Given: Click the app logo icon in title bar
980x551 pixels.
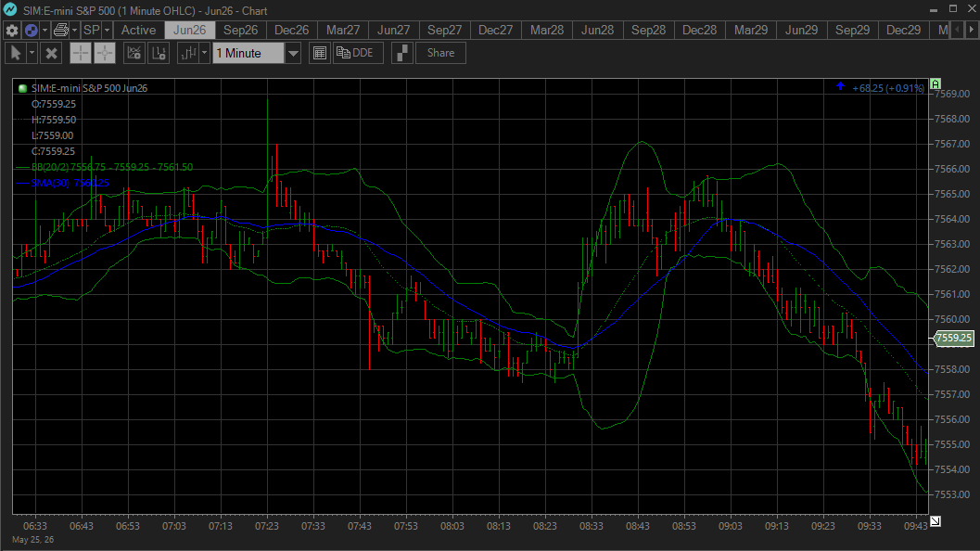Looking at the screenshot, I should point(10,9).
